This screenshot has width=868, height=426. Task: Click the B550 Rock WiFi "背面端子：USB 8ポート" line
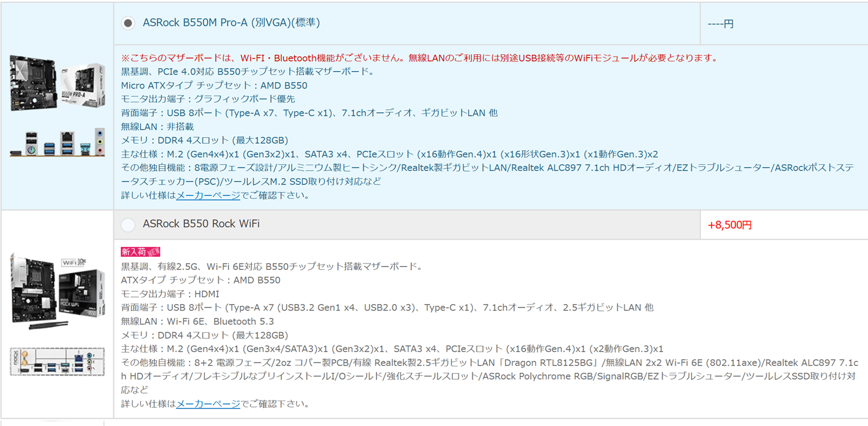[387, 308]
